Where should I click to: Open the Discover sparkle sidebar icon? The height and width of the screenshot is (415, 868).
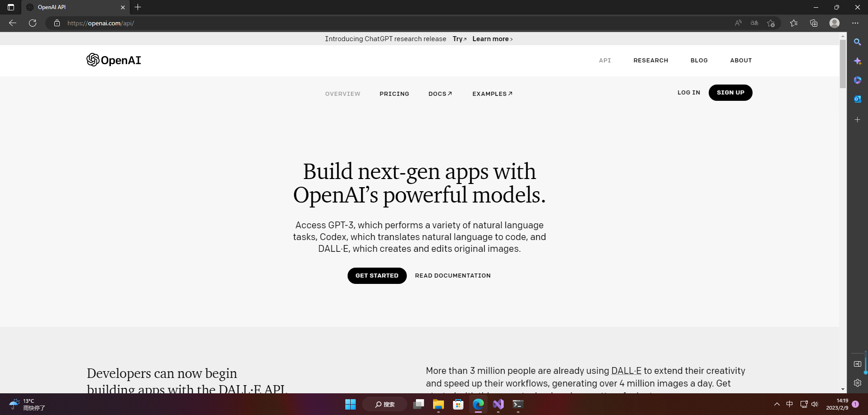pyautogui.click(x=858, y=61)
